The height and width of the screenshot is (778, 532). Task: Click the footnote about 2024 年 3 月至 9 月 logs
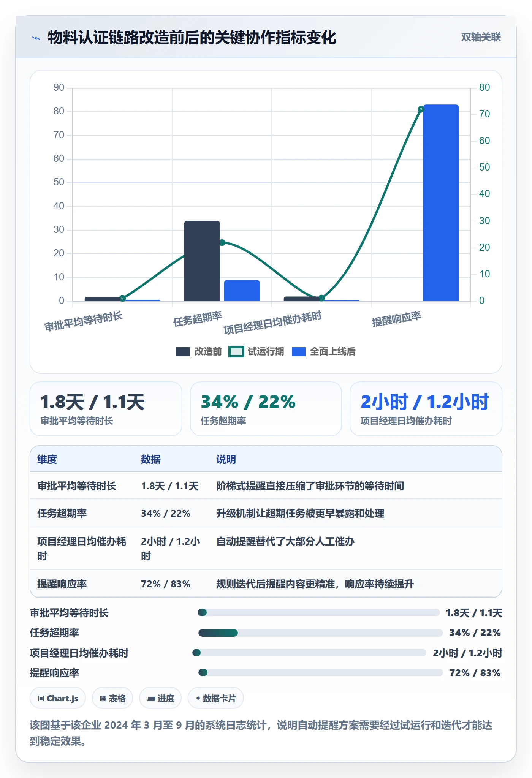pos(261,733)
